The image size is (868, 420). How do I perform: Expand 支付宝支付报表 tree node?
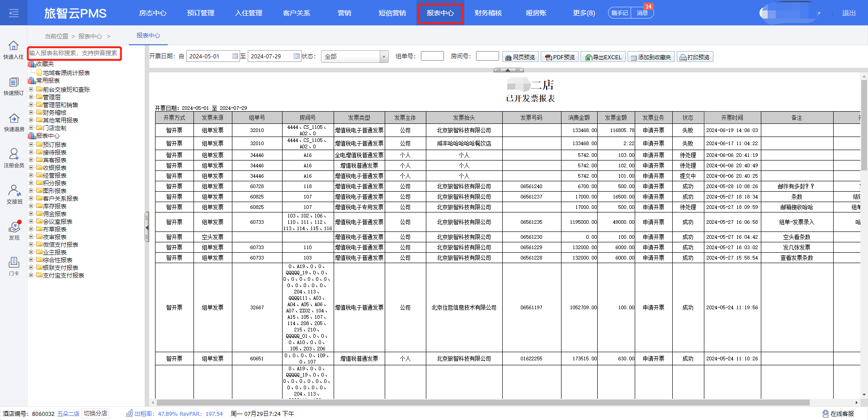tap(31, 275)
